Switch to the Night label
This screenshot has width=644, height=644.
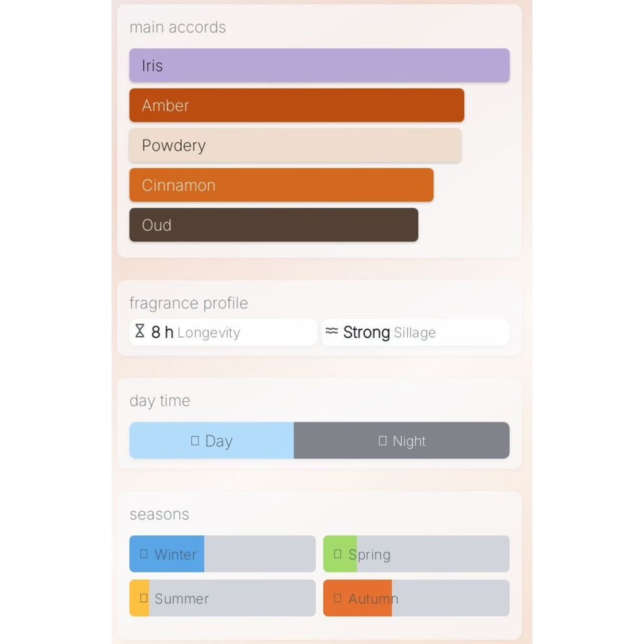click(409, 441)
